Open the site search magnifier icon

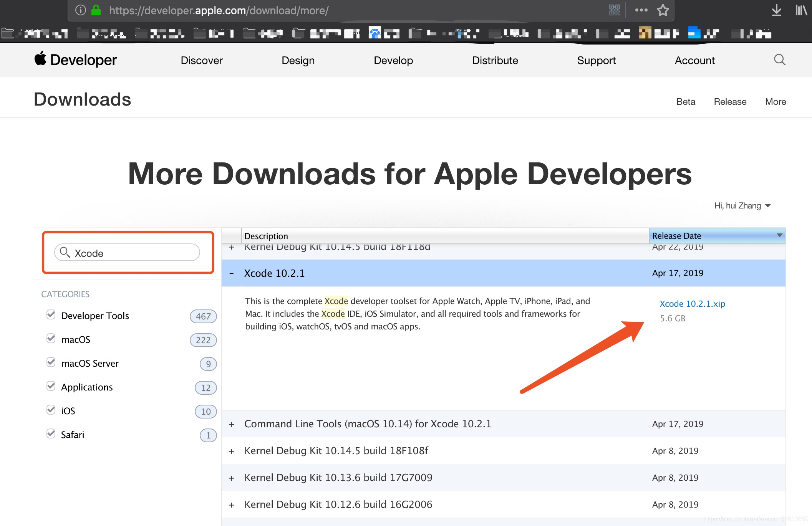coord(779,60)
